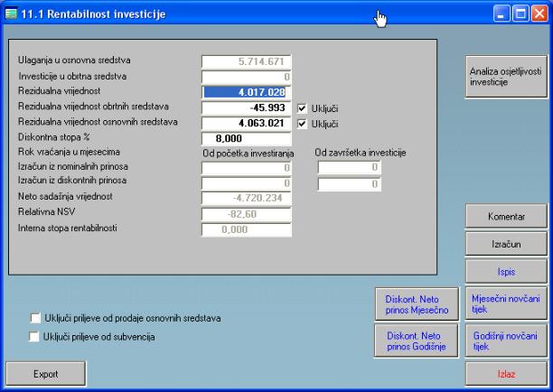Click the Komentar button
The width and height of the screenshot is (553, 392).
point(506,216)
